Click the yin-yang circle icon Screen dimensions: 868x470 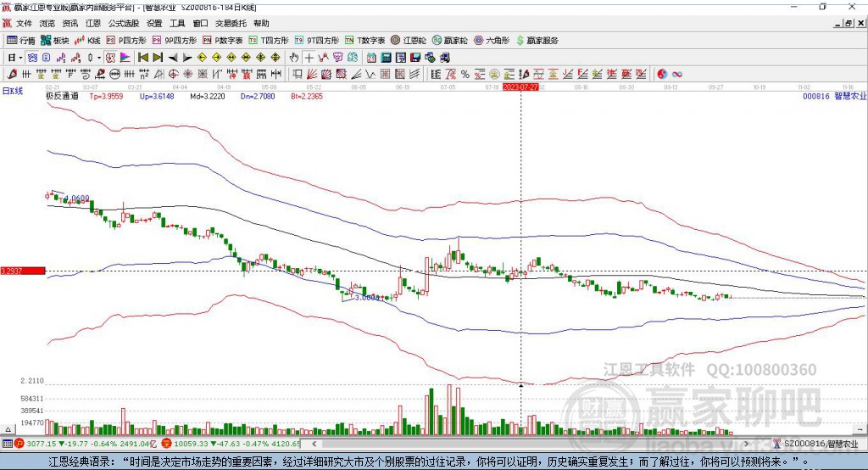[662, 75]
